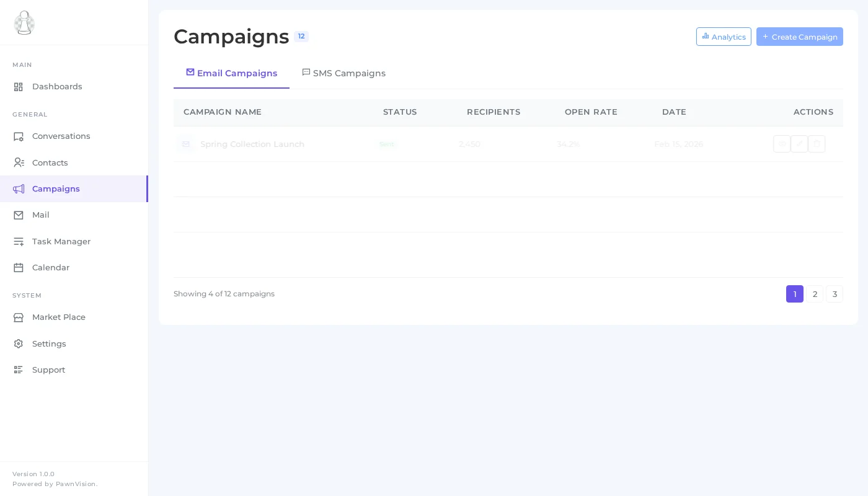Click the Market Place icon in sidebar
This screenshot has height=496, width=868.
[x=19, y=317]
